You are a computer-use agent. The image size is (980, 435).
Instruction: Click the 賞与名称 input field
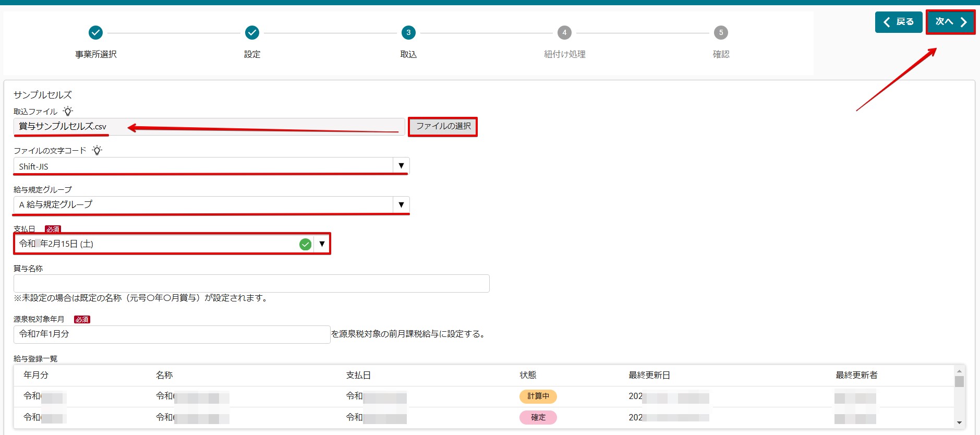coord(251,283)
